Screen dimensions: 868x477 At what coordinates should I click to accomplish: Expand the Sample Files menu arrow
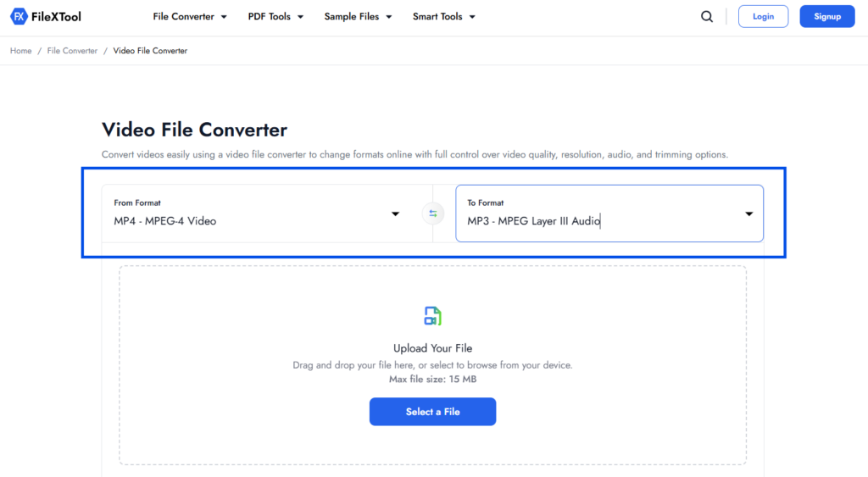[389, 17]
